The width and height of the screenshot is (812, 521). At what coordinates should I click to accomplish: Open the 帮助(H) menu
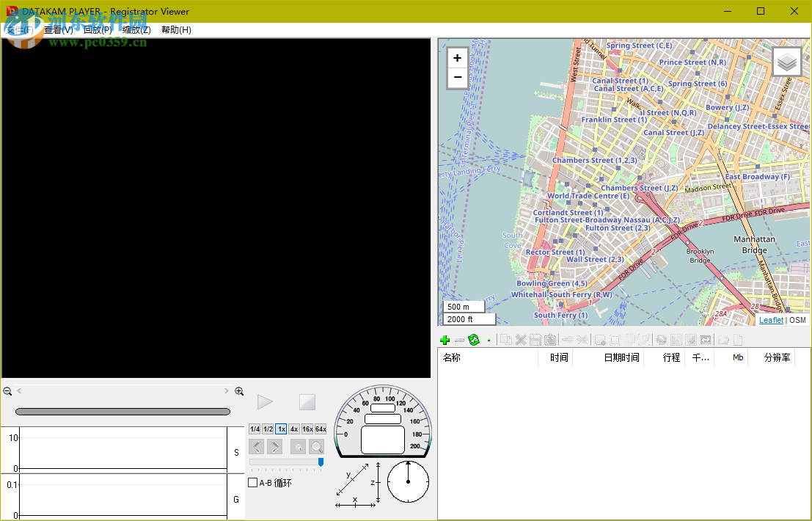click(176, 30)
